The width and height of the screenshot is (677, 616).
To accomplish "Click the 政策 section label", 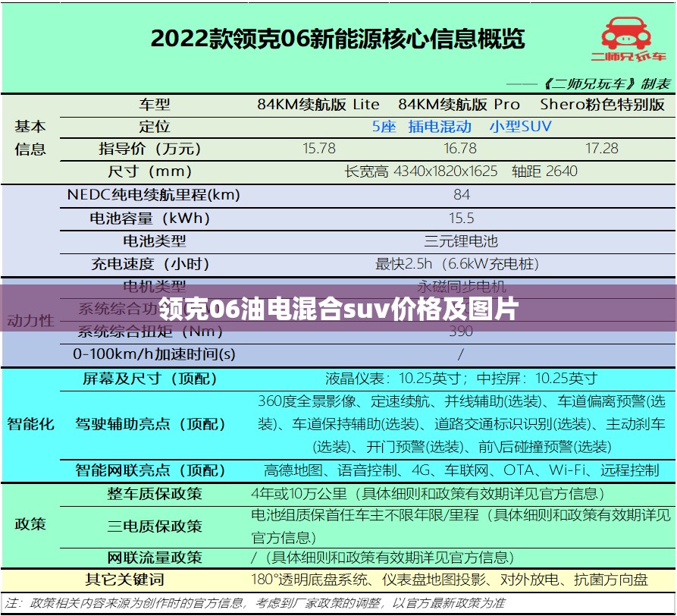I will point(30,524).
